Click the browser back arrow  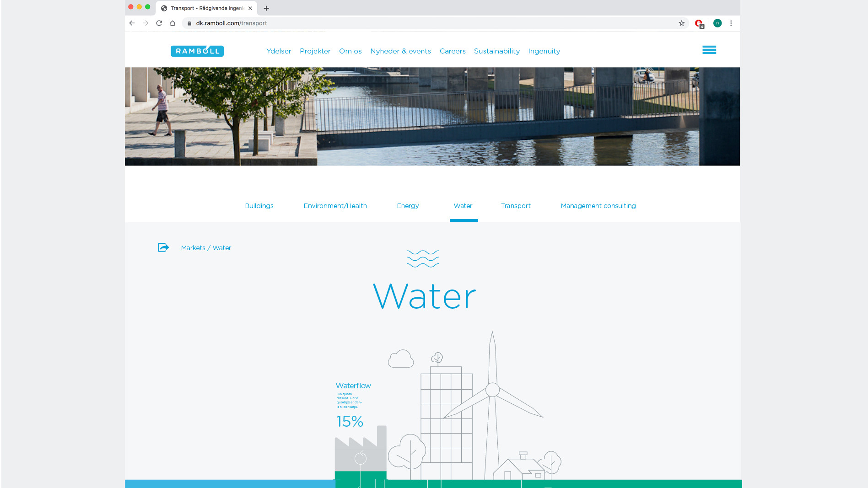click(132, 23)
